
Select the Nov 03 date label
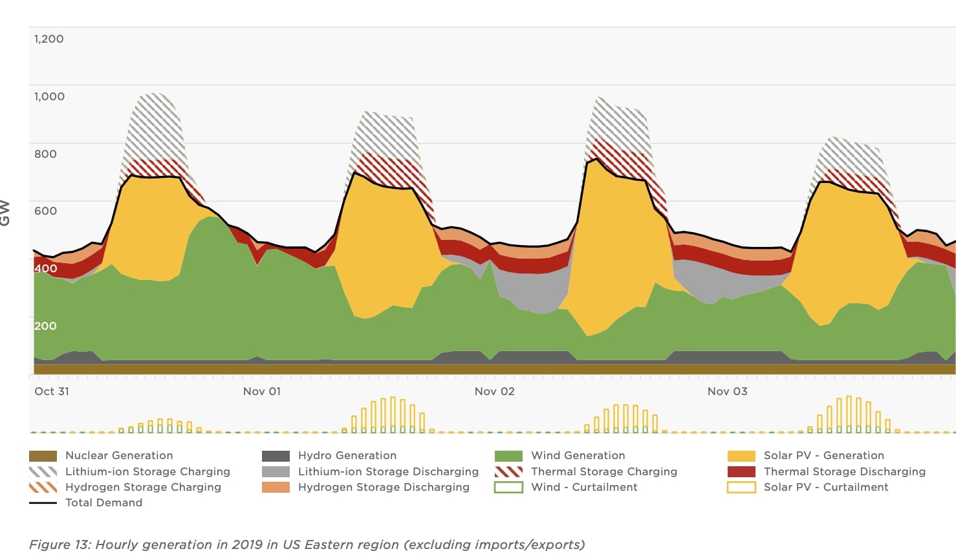click(x=728, y=391)
